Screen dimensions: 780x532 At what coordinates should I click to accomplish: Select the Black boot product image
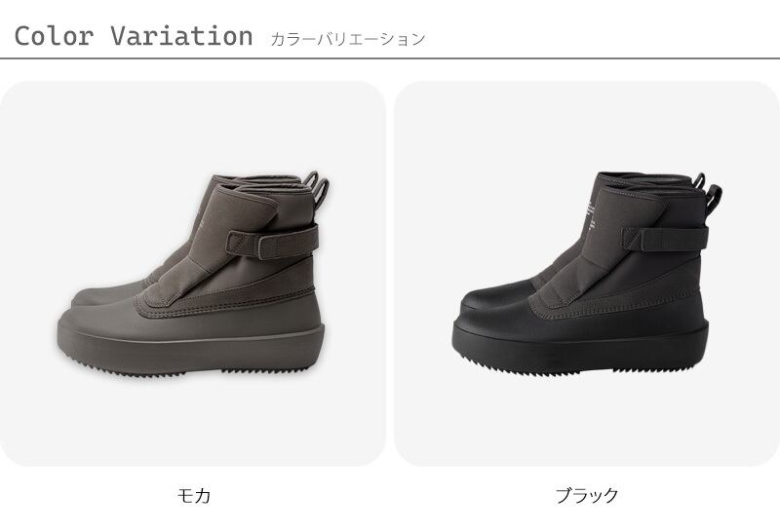pos(587,274)
